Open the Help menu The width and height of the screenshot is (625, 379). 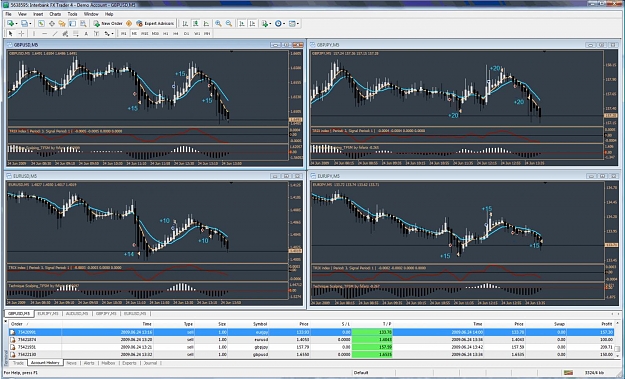[108, 14]
